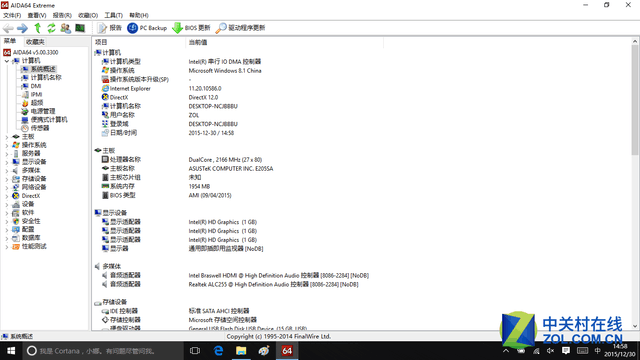Click the refresh icon in toolbar

click(x=51, y=28)
